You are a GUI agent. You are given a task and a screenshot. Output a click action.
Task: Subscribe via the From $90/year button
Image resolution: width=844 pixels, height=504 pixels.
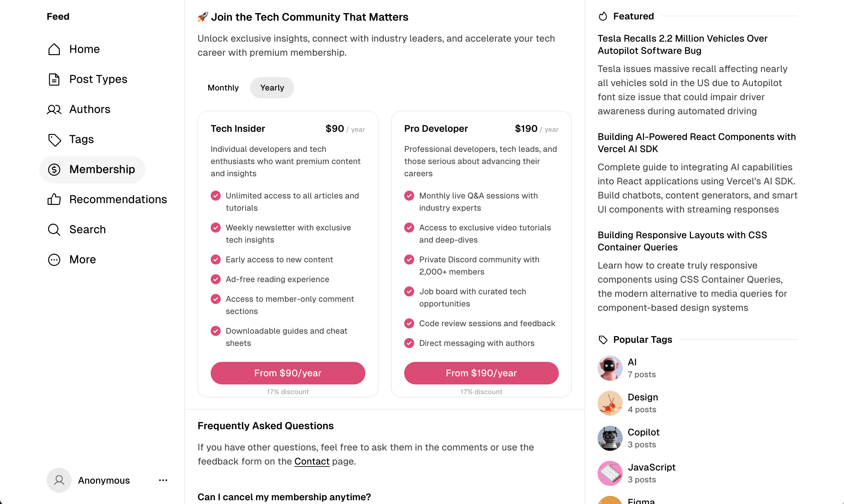288,373
